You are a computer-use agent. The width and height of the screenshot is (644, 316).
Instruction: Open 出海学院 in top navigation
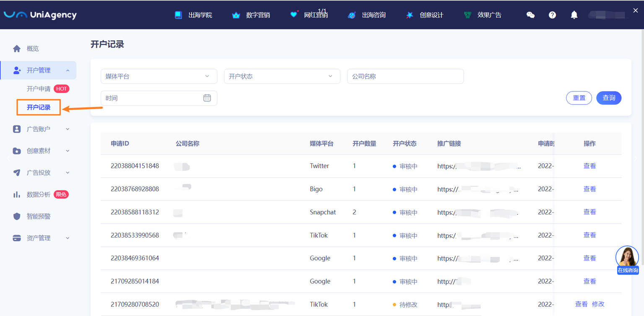tap(194, 15)
